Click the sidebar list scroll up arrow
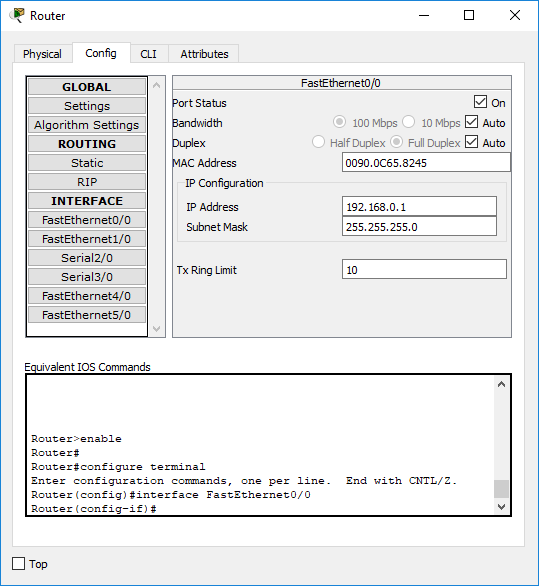 click(157, 86)
